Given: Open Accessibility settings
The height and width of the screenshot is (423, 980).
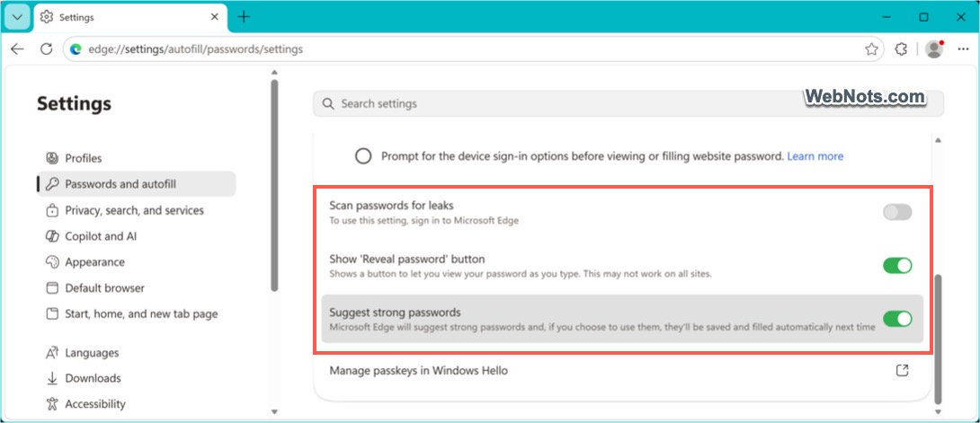Looking at the screenshot, I should point(137,403).
